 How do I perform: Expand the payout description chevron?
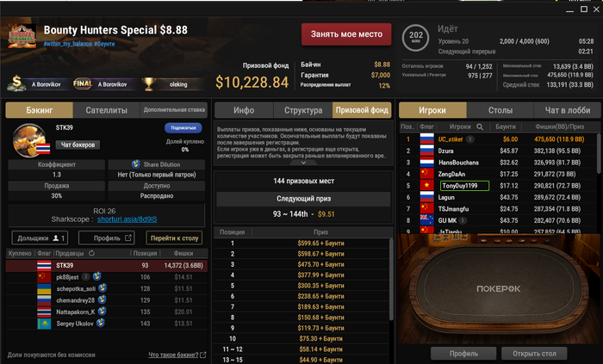pyautogui.click(x=303, y=163)
